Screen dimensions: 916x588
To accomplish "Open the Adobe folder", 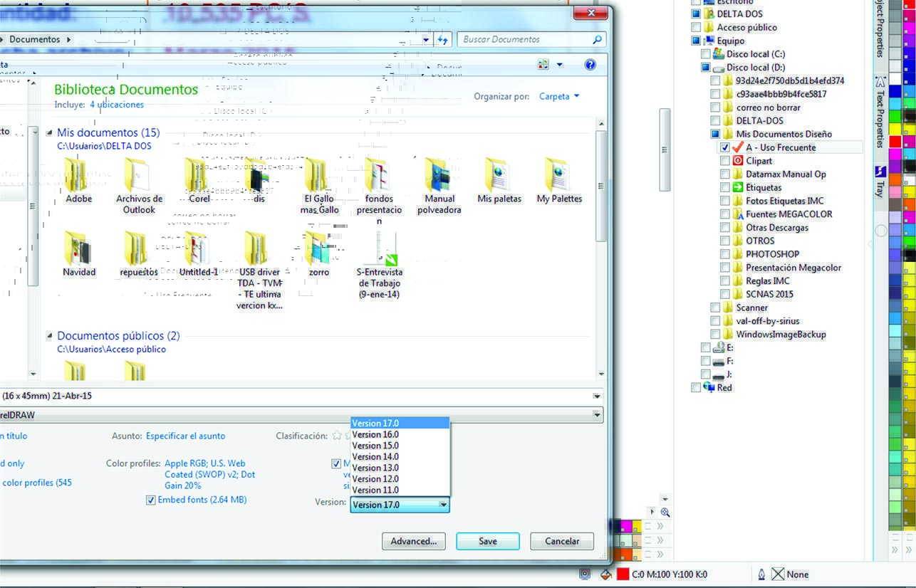I will (78, 180).
